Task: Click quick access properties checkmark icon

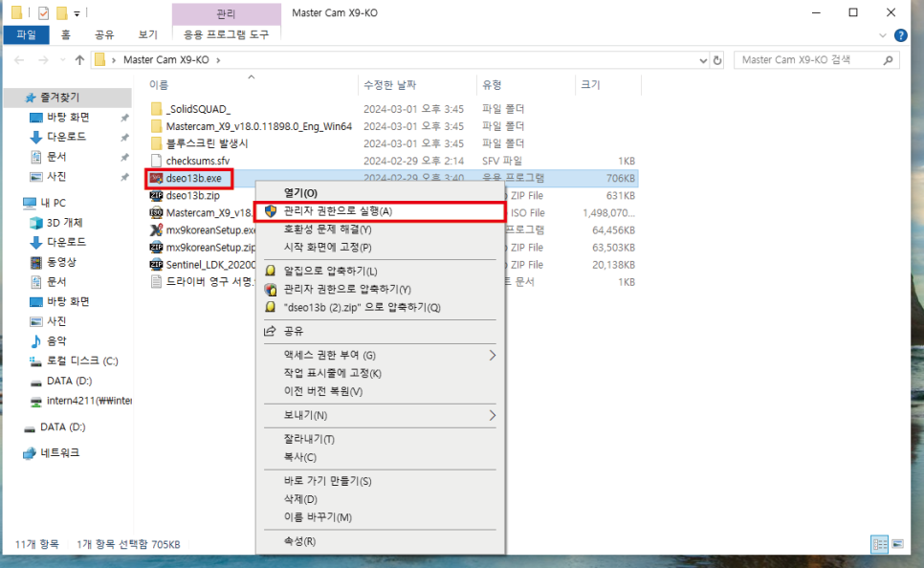Action: click(43, 12)
